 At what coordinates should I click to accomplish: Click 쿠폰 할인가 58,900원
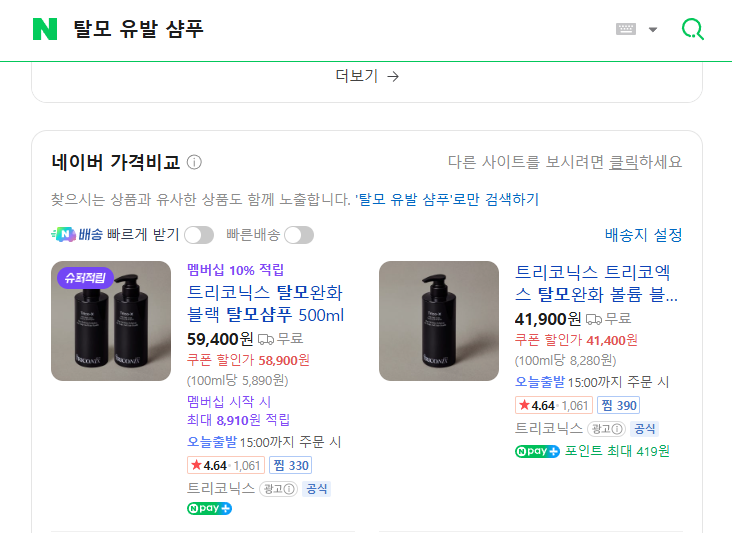point(248,360)
